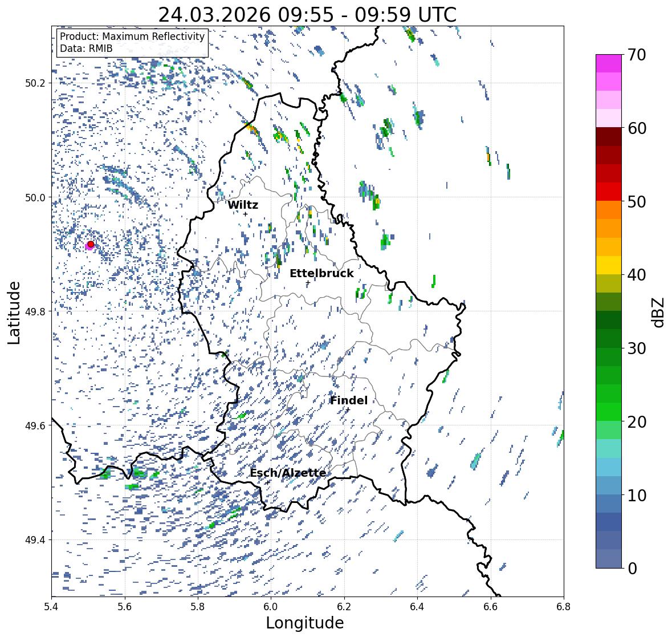This screenshot has height=637, width=672.
Task: Click the colorbar tick label 70
Action: (x=637, y=55)
